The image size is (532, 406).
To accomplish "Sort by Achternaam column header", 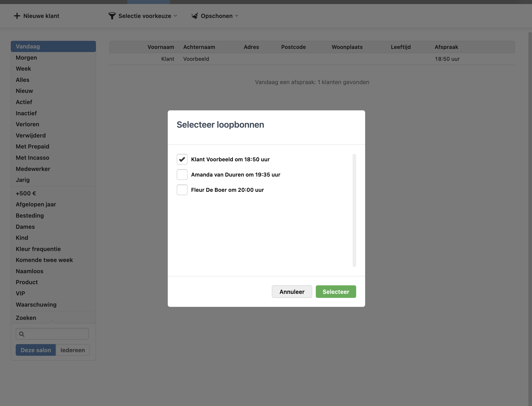I will [x=199, y=47].
